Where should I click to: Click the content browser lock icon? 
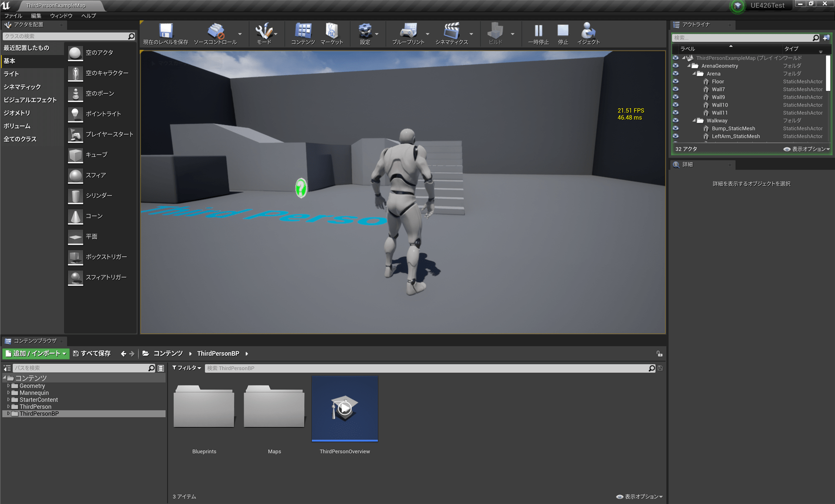click(x=659, y=354)
